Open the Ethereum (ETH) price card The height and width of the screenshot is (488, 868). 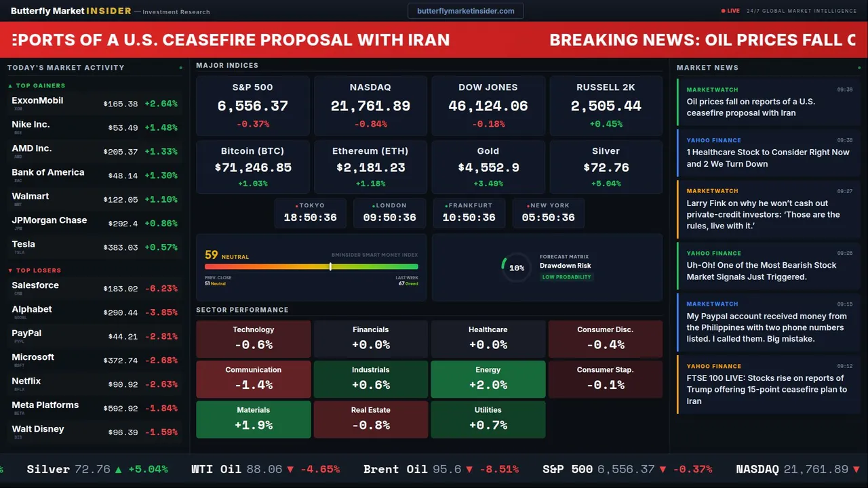tap(370, 167)
